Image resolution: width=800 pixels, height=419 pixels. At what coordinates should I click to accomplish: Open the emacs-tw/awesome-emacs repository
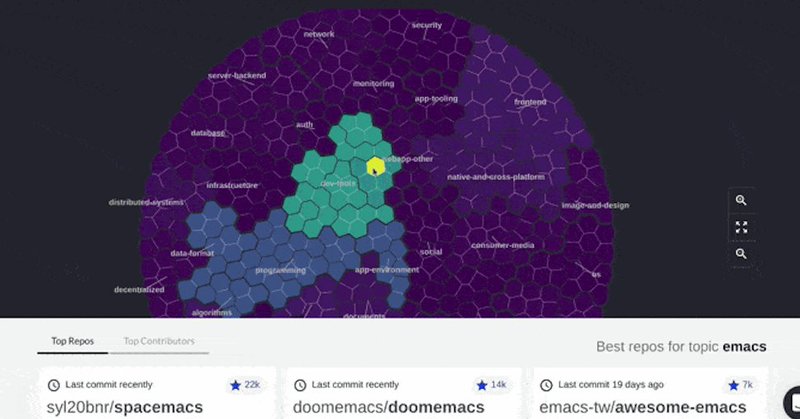point(643,407)
